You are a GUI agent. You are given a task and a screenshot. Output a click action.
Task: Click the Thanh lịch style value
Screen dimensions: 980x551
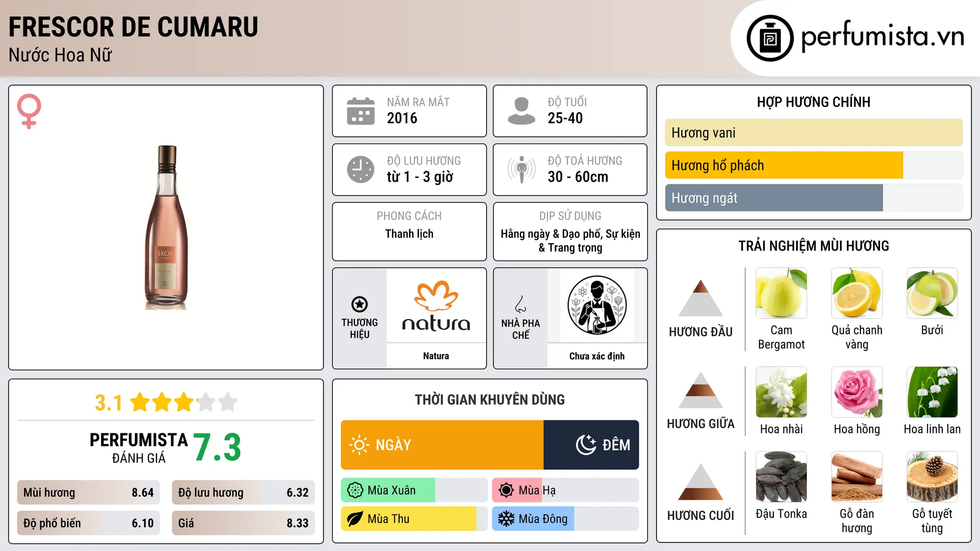click(409, 234)
